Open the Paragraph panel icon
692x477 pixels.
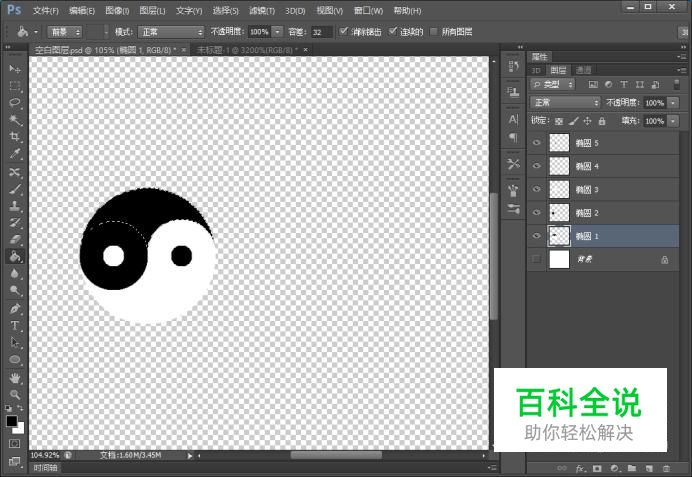pos(513,137)
